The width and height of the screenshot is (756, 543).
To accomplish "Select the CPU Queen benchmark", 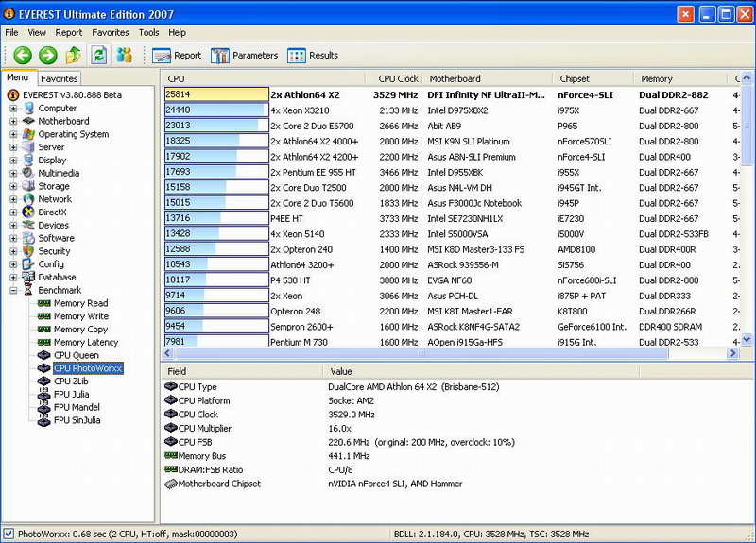I will pyautogui.click(x=76, y=355).
